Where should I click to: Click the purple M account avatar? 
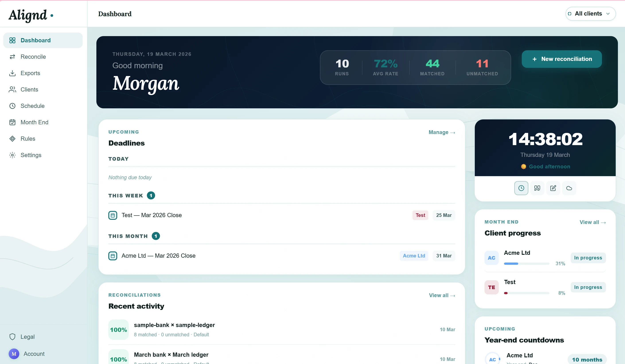point(14,354)
